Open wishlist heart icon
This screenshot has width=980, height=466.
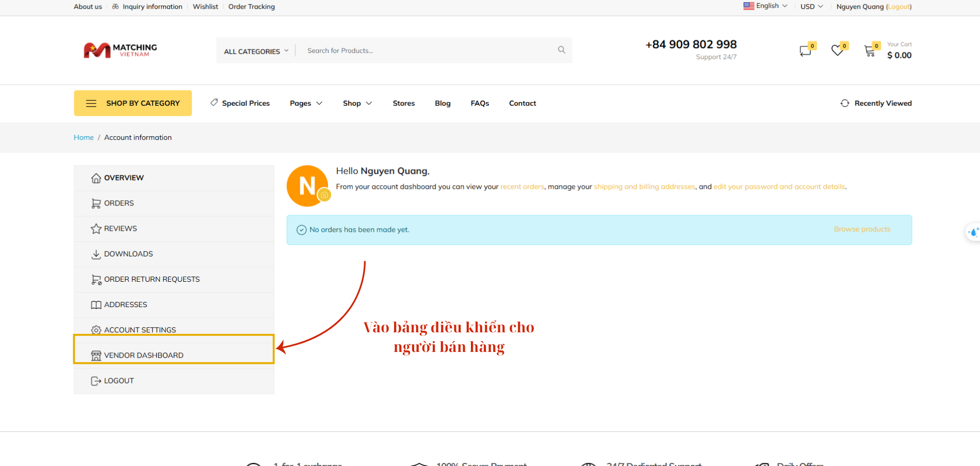837,51
